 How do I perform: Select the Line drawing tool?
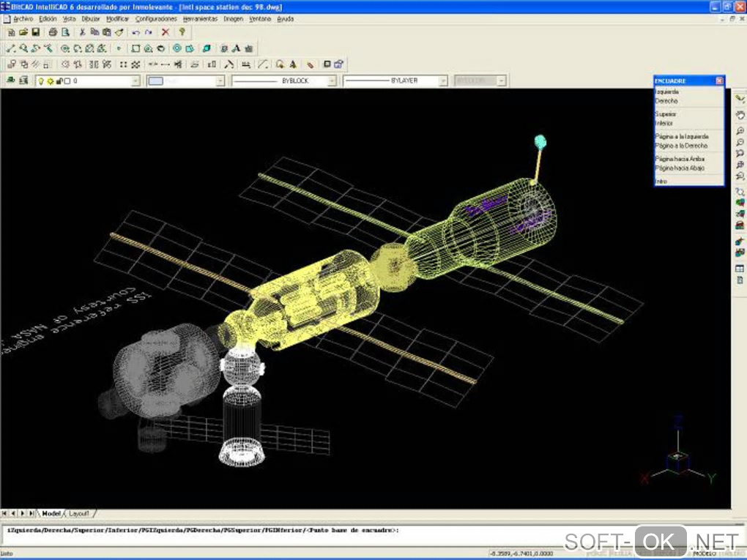click(11, 48)
